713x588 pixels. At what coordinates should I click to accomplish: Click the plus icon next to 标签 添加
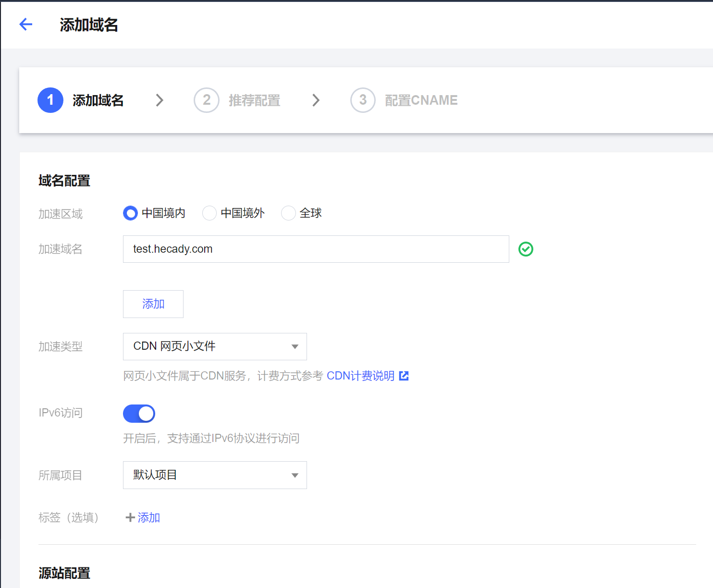pyautogui.click(x=130, y=517)
